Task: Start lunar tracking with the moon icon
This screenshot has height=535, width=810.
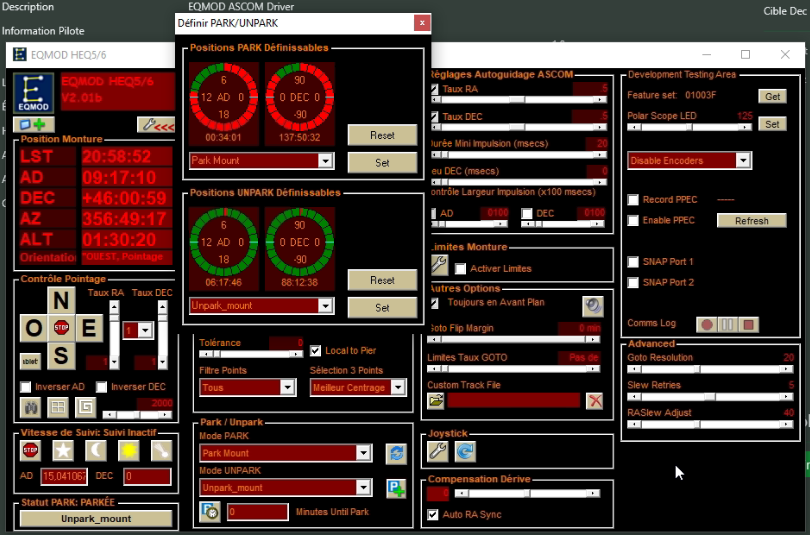Action: [96, 451]
